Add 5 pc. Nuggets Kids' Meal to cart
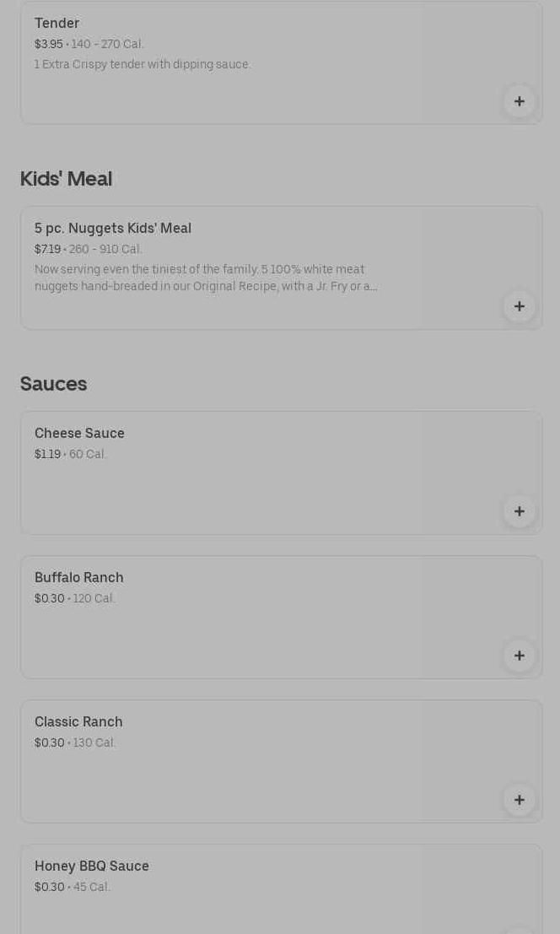 coord(519,306)
